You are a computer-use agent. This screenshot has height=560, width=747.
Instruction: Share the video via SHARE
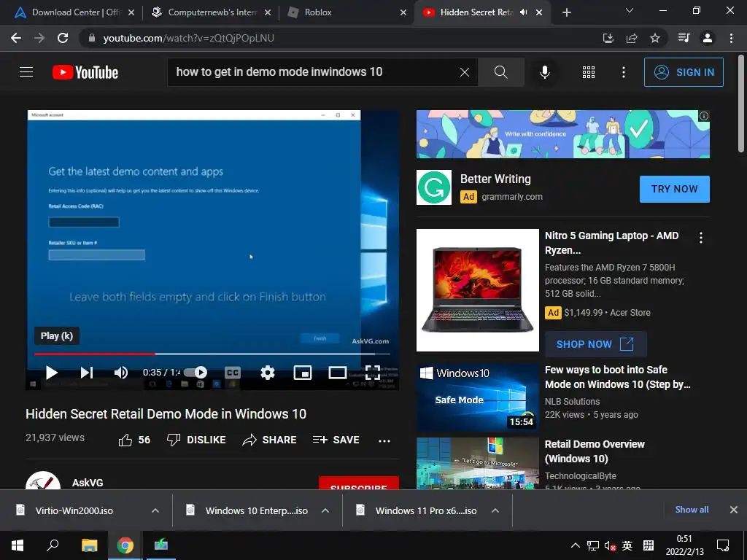point(269,440)
